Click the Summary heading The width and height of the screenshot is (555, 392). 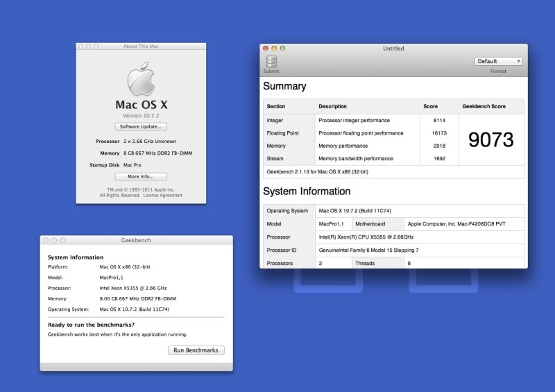[x=284, y=86]
